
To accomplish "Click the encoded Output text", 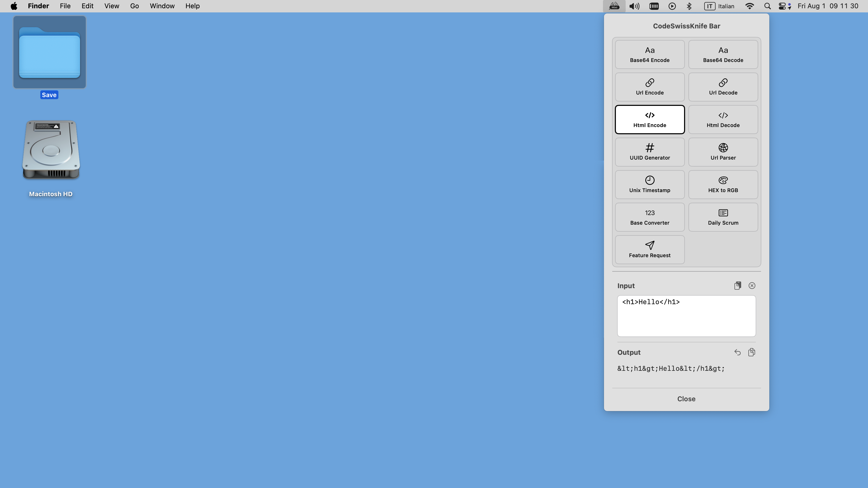I will [671, 368].
